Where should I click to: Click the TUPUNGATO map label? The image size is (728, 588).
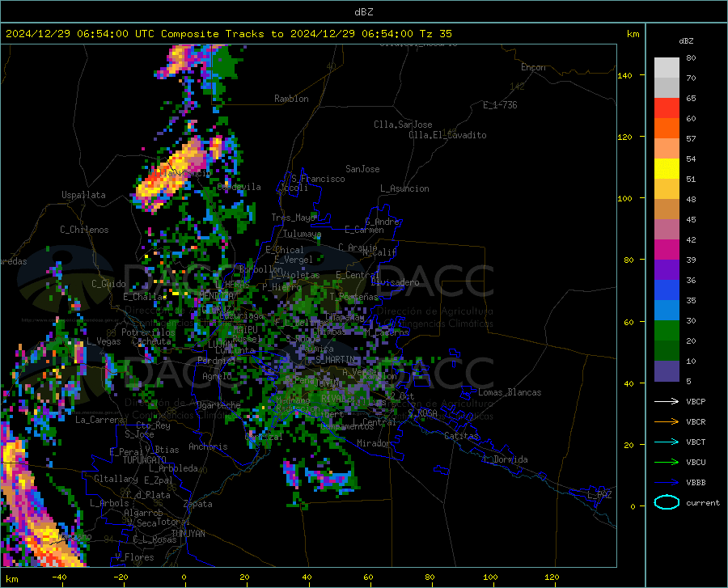click(x=145, y=460)
